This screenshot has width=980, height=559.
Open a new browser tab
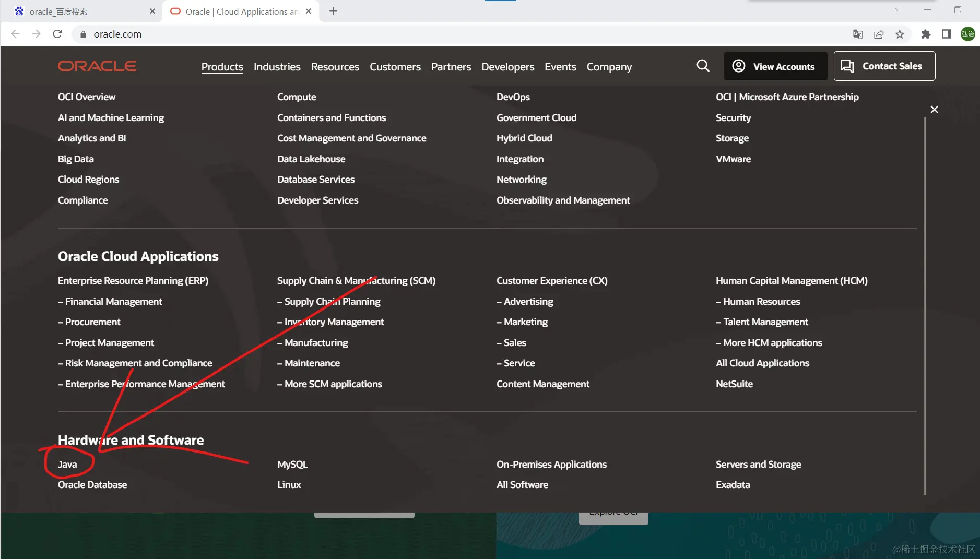click(333, 11)
